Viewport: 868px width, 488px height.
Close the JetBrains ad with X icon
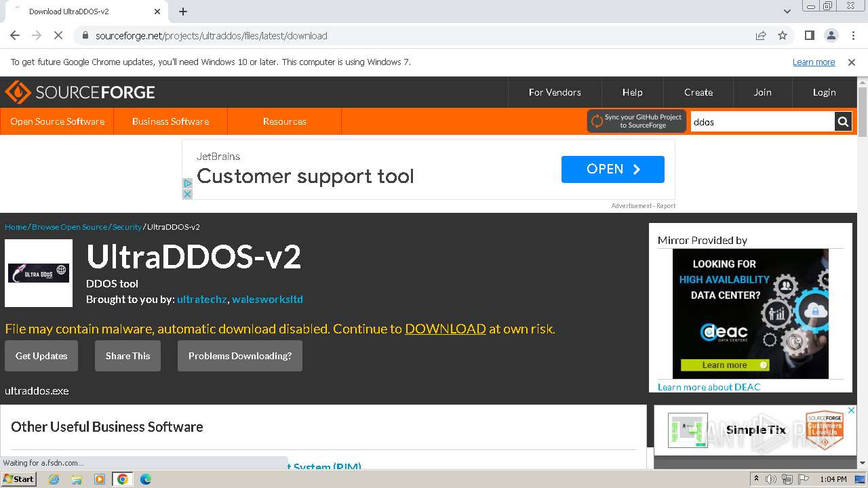[x=188, y=194]
